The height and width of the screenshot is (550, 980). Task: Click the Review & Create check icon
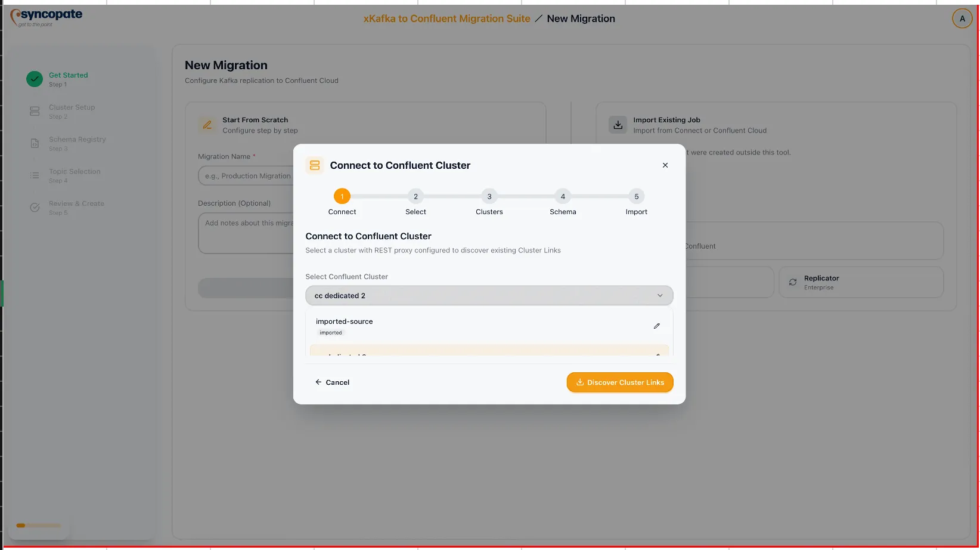pos(34,207)
